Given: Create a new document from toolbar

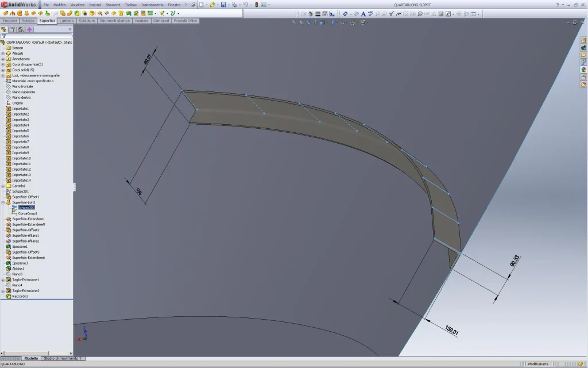Looking at the screenshot, I should 202,5.
